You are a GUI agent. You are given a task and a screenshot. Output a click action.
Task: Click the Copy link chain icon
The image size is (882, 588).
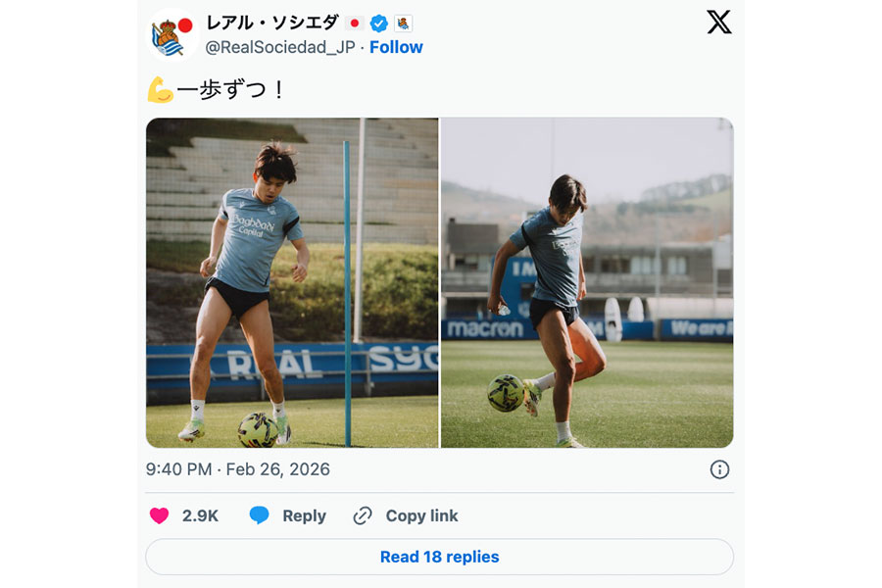(x=364, y=514)
